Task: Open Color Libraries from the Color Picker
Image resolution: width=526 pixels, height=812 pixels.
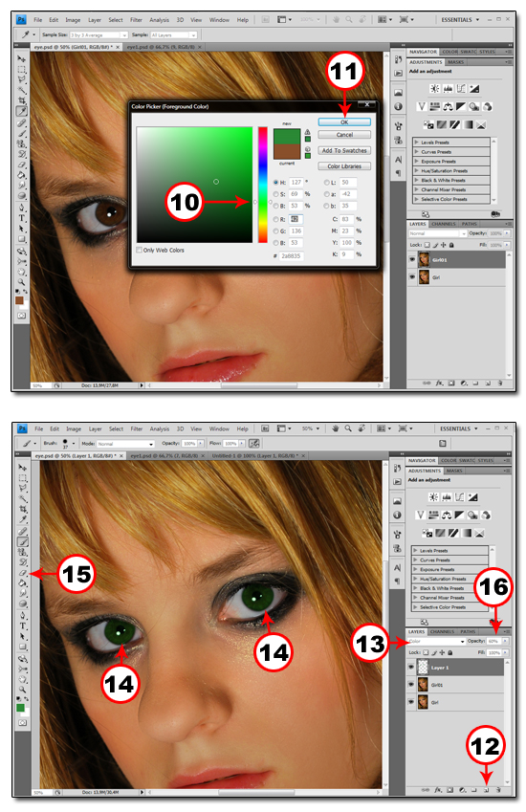Action: point(344,166)
